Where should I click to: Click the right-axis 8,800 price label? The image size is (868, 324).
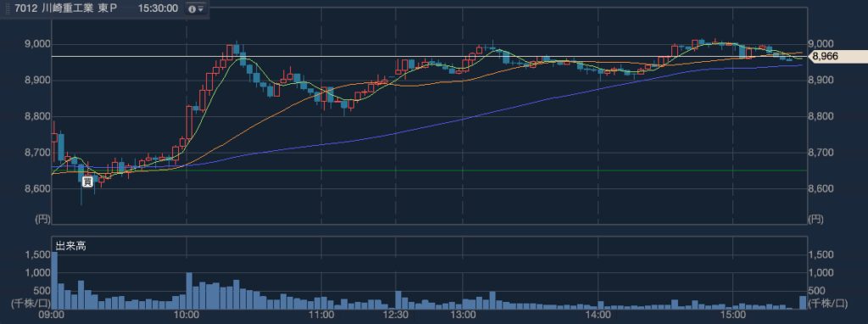(821, 117)
